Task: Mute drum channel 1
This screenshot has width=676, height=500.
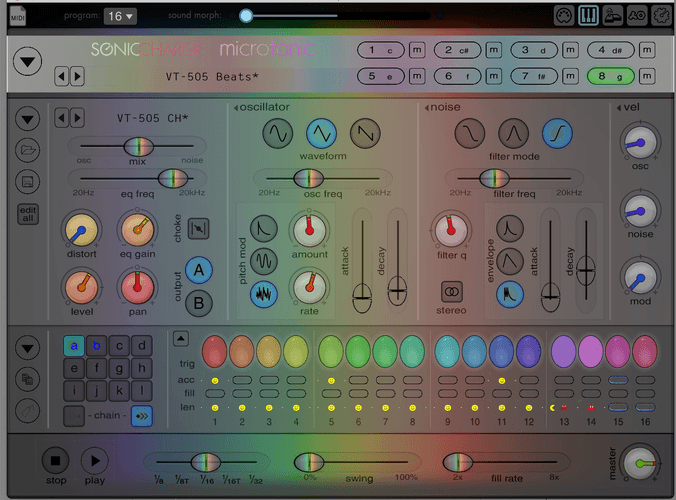Action: click(417, 50)
